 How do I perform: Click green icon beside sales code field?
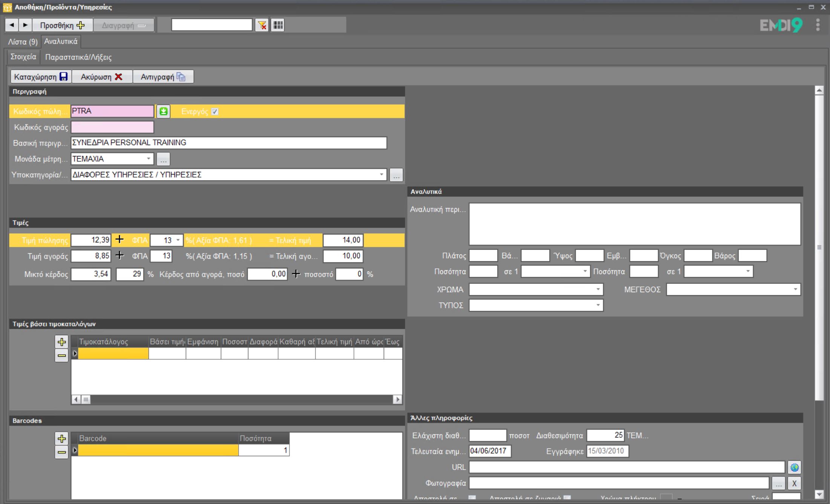(x=163, y=112)
